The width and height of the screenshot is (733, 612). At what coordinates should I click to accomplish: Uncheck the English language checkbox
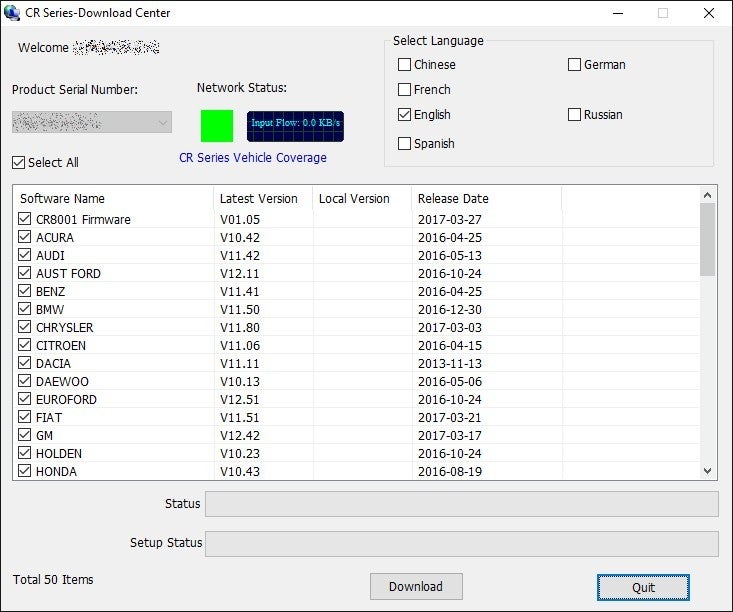[404, 115]
